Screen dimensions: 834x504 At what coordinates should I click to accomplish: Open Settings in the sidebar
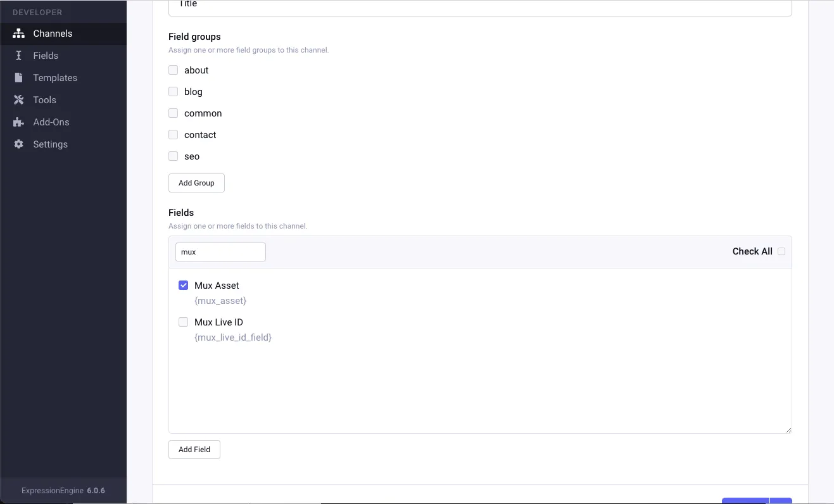(63, 144)
